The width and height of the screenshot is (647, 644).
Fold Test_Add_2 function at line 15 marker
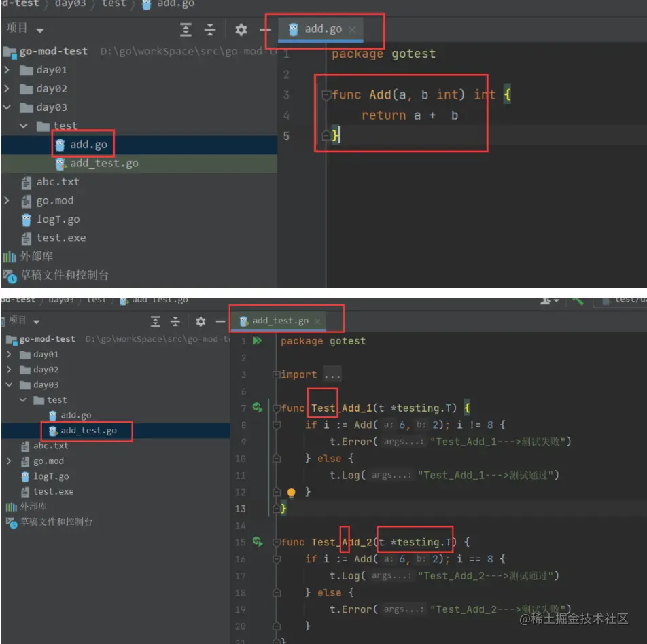277,543
